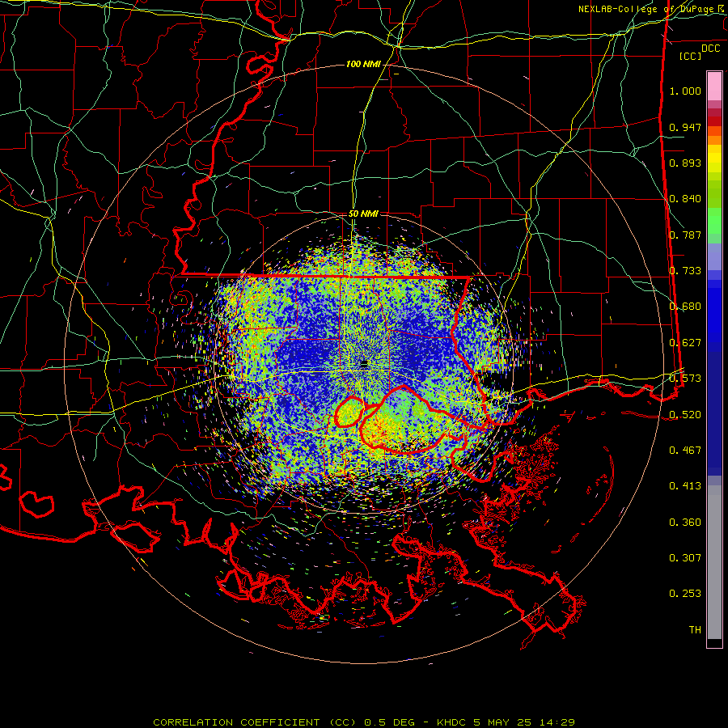Select the 0.787 scale value

pyautogui.click(x=685, y=235)
